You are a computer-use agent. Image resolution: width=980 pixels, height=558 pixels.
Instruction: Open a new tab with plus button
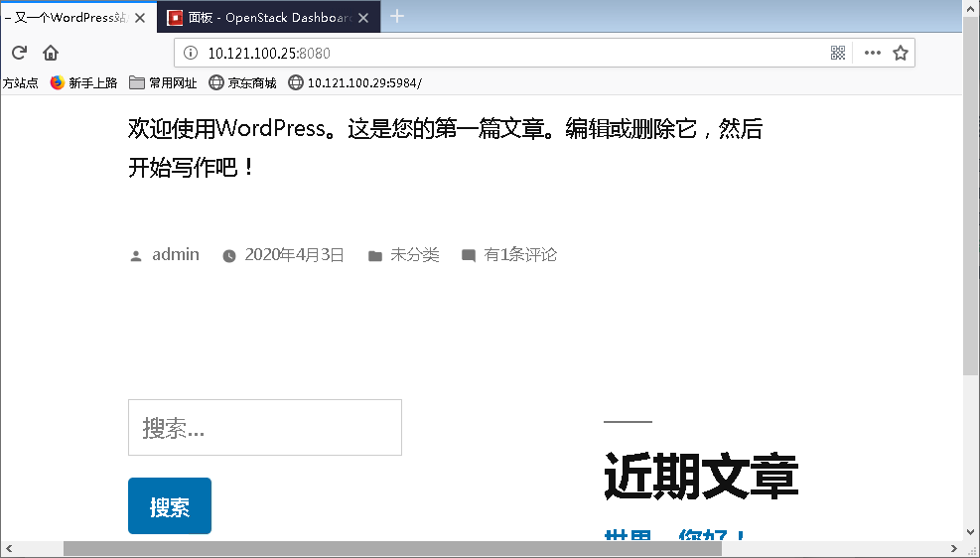pyautogui.click(x=397, y=17)
